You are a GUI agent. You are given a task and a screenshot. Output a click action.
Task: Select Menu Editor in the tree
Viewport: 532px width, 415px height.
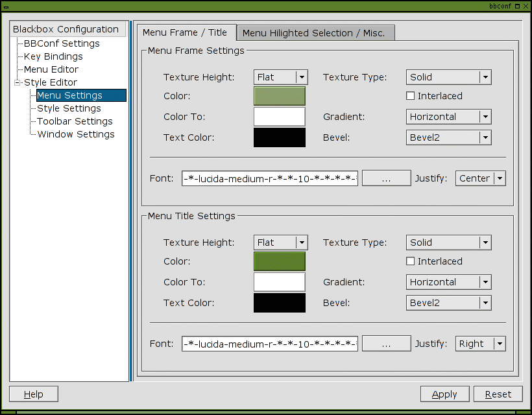click(x=51, y=69)
